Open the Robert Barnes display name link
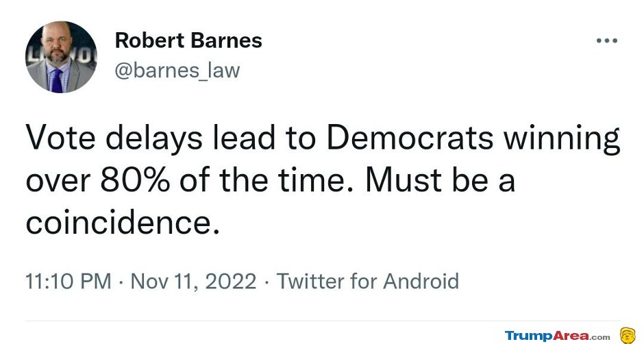 (x=188, y=40)
